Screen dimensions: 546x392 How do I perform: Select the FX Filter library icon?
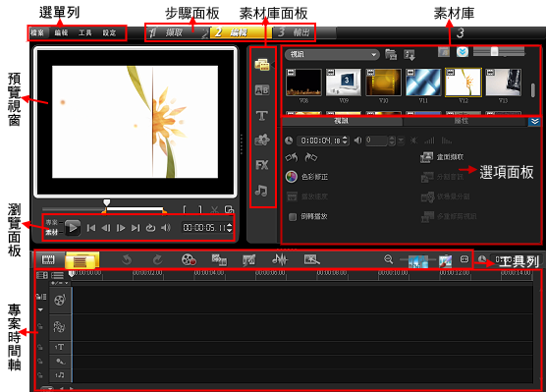(262, 165)
